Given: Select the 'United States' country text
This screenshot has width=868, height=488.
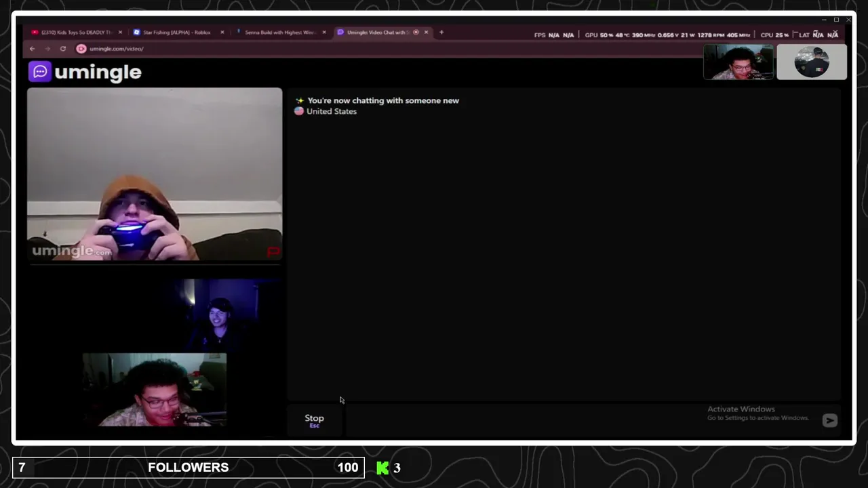Looking at the screenshot, I should point(332,111).
